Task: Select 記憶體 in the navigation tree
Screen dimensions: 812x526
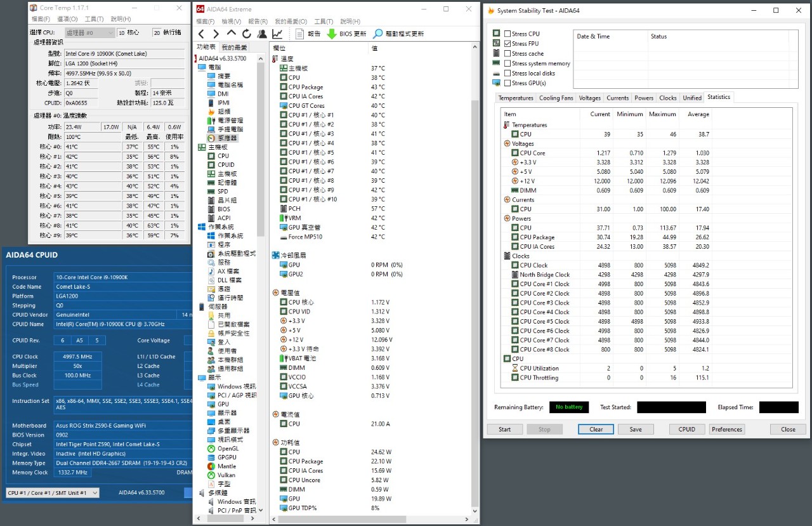Action: tap(226, 182)
